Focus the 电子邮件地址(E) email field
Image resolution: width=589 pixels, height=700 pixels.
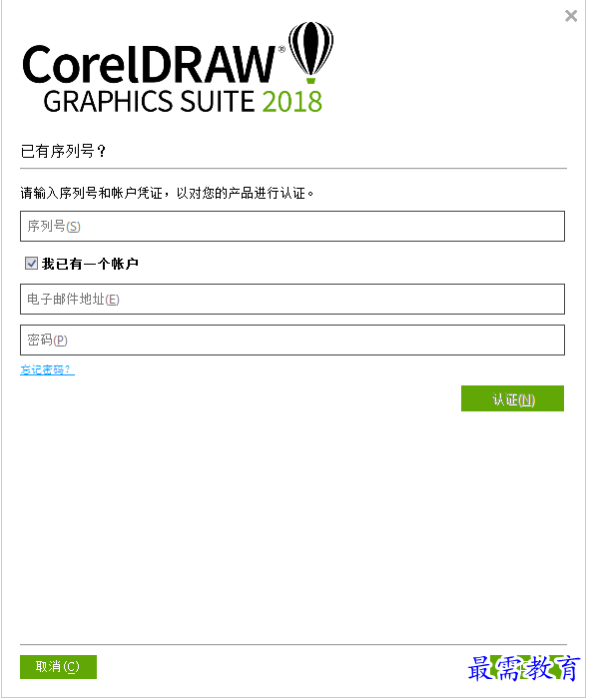293,299
